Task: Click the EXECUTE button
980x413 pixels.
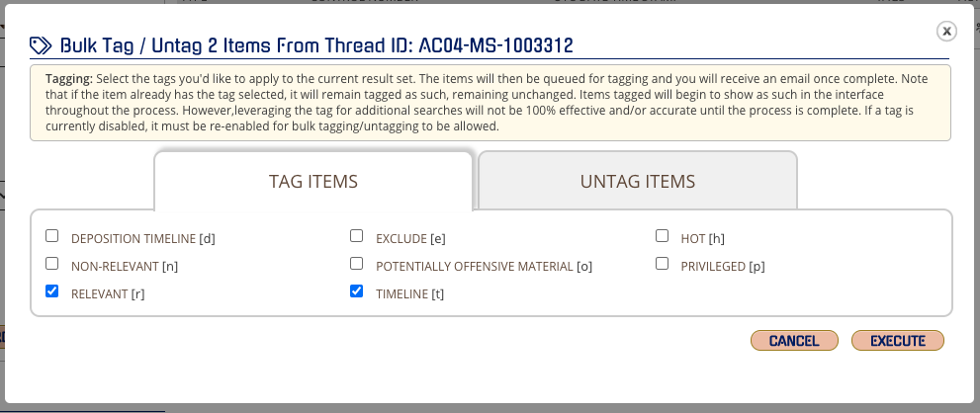Action: point(898,341)
